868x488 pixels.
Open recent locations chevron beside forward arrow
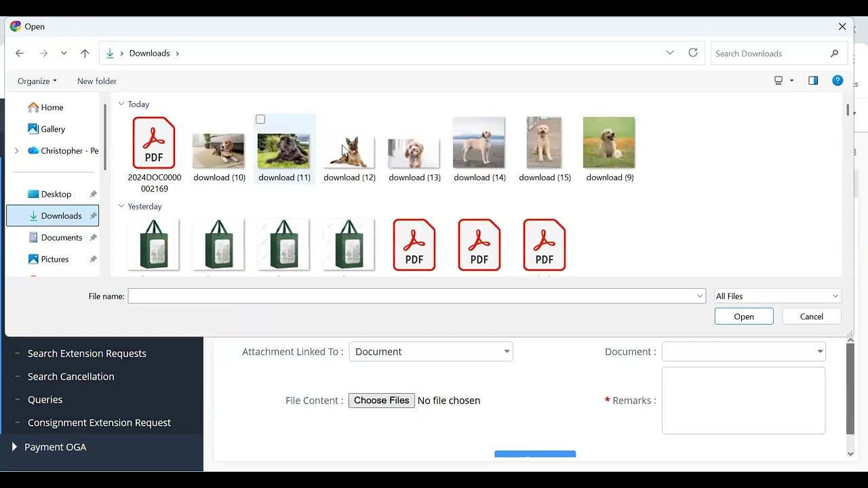click(64, 54)
